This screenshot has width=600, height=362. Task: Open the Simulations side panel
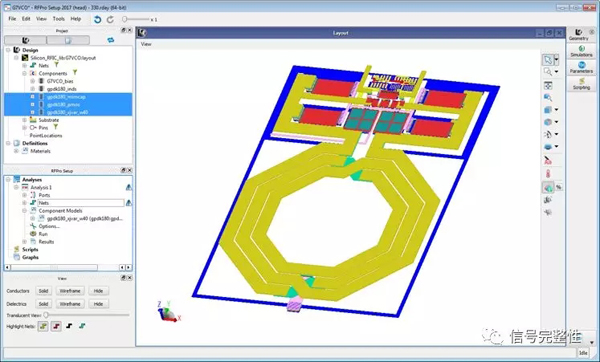coord(581,51)
